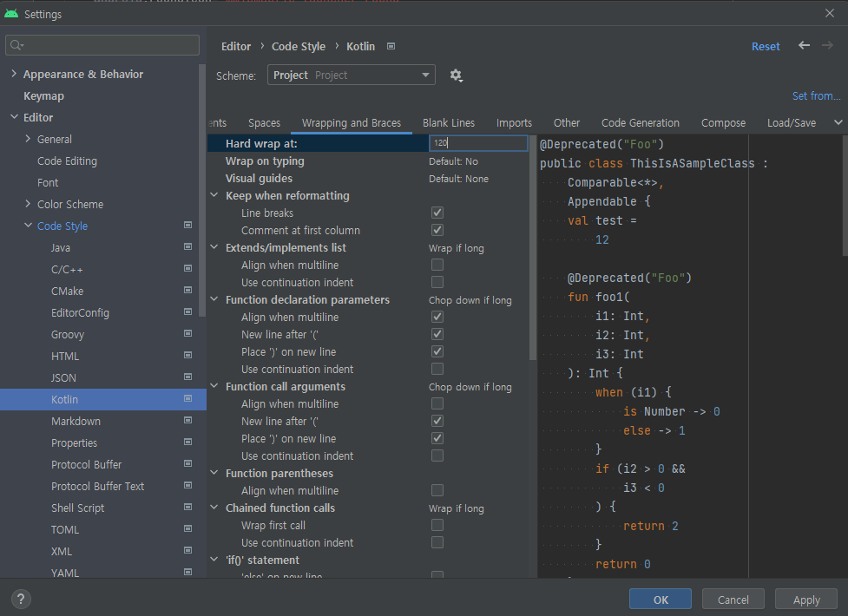This screenshot has width=848, height=616.
Task: Enable Function call arguments Align when multiline
Action: (x=437, y=403)
